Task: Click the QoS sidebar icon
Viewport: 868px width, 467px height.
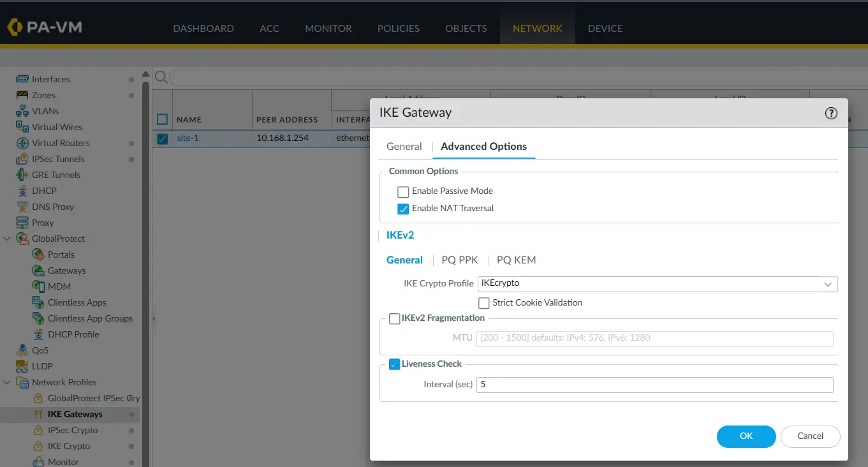Action: tap(22, 350)
